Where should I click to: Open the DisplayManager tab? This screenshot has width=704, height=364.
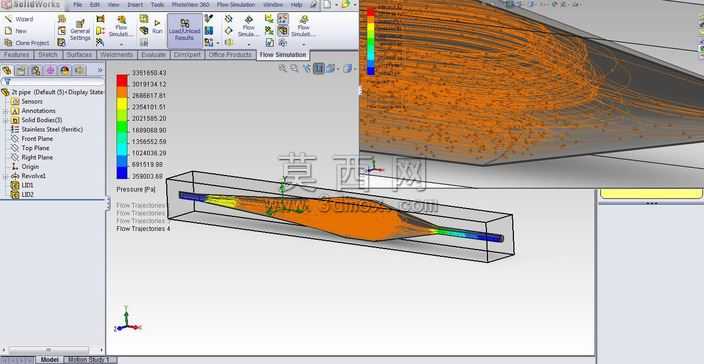point(65,70)
